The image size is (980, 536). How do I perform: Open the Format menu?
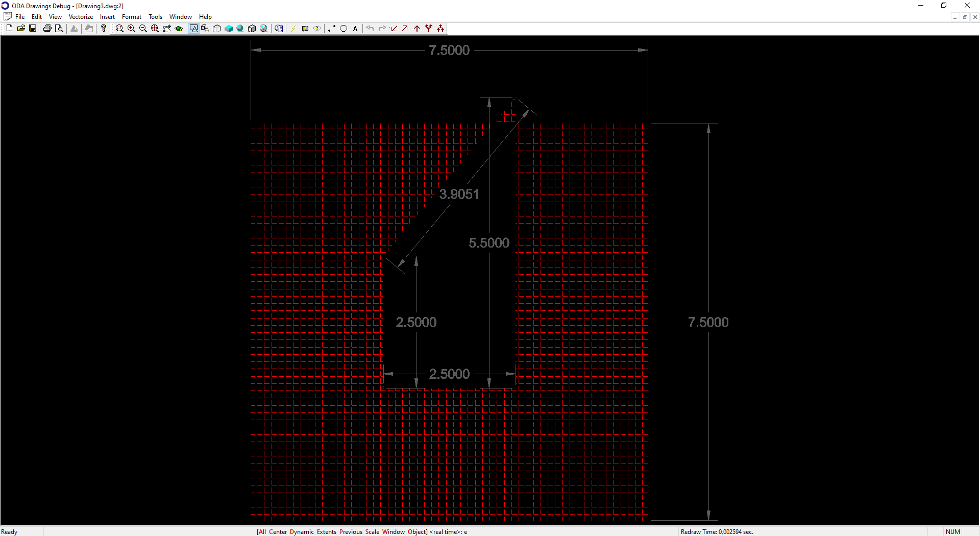131,17
